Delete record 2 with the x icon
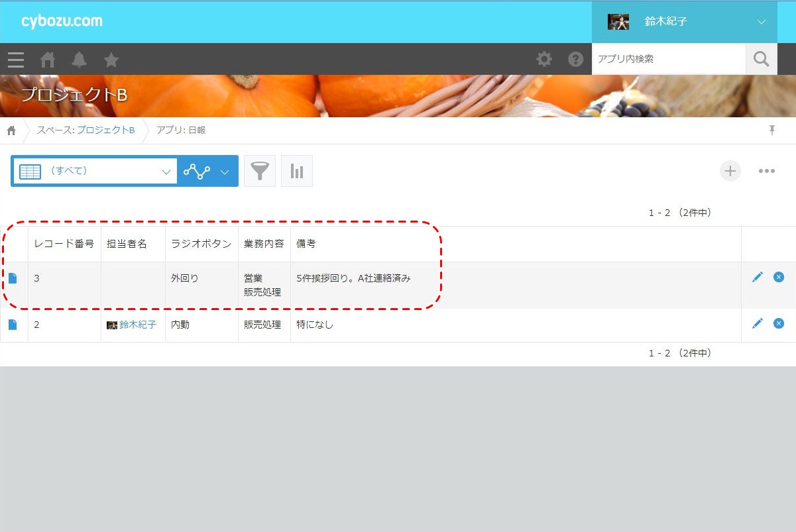796x532 pixels. [x=779, y=323]
